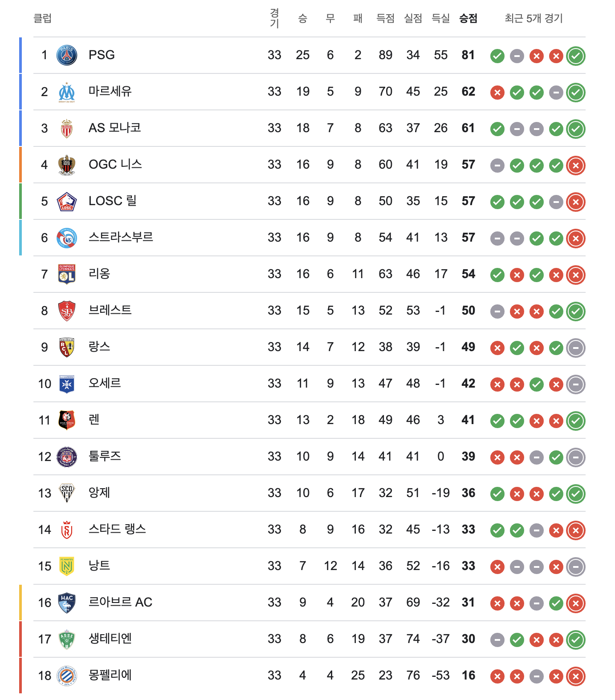Screen dimensions: 615x700
Task: Click the 몽펠리에 club logo
Action: [67, 676]
